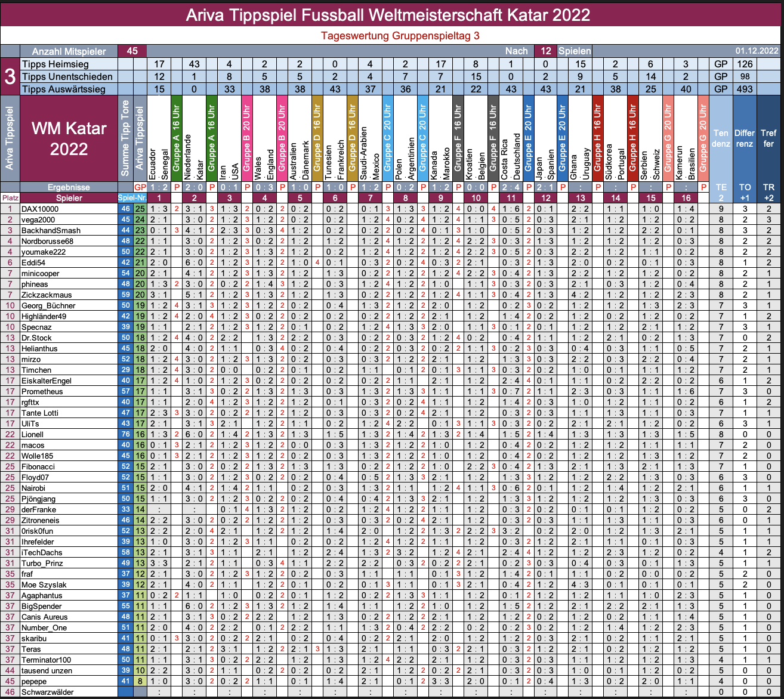The width and height of the screenshot is (784, 699).
Task: Click player name 'Fibonacci'
Action: [38, 466]
